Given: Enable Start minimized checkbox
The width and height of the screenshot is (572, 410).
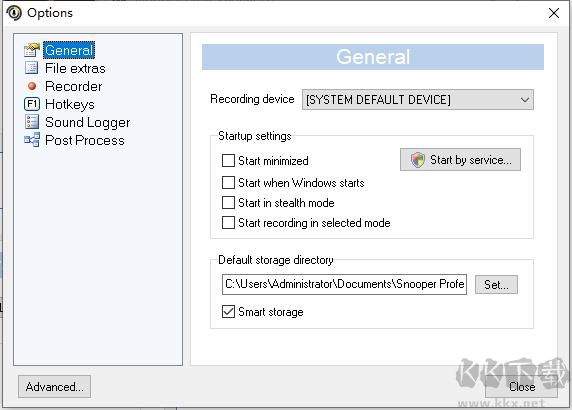Looking at the screenshot, I should [228, 160].
